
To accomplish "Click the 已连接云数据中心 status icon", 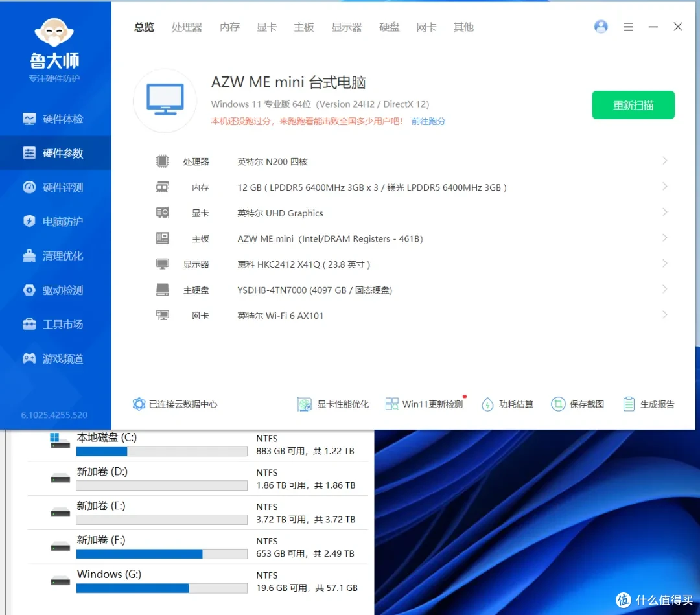I will [x=139, y=404].
